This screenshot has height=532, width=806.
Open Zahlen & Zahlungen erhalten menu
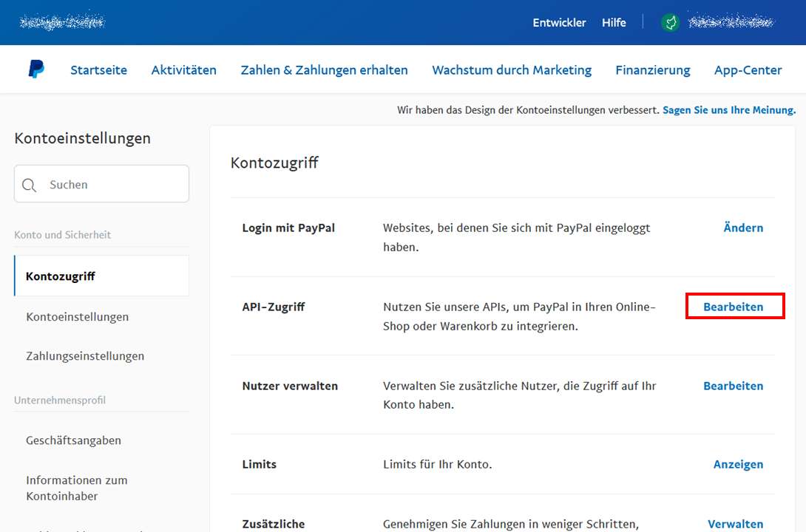coord(324,70)
